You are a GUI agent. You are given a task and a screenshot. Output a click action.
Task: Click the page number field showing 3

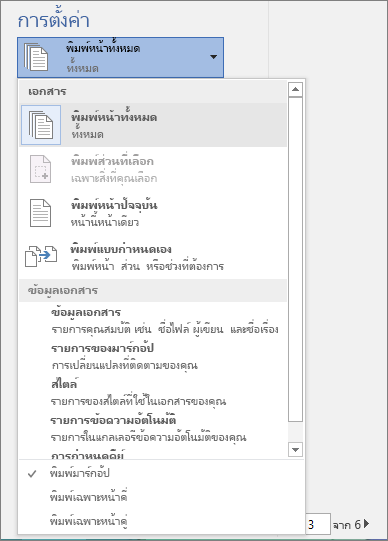(x=318, y=524)
